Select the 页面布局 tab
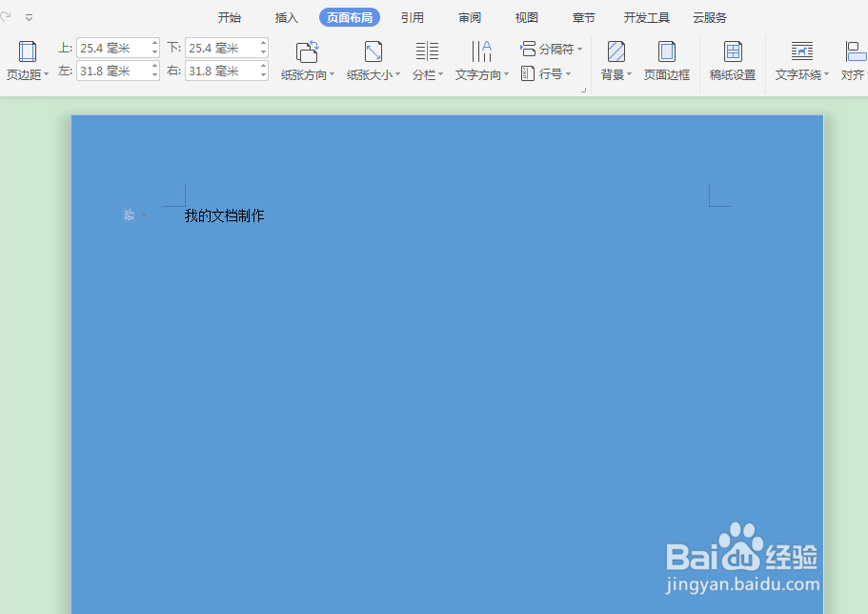 pyautogui.click(x=350, y=18)
